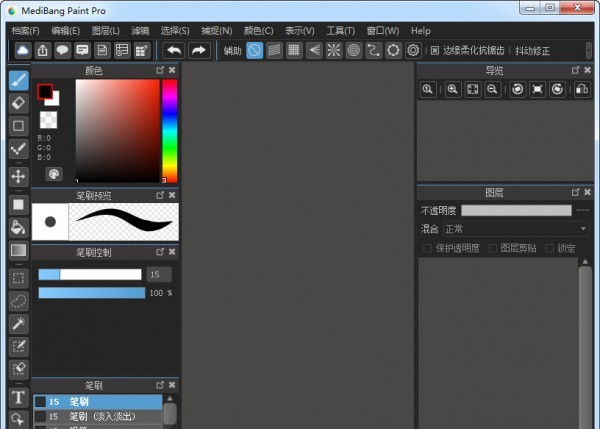
Task: Pop out the 图层 layers panel
Action: pos(574,192)
